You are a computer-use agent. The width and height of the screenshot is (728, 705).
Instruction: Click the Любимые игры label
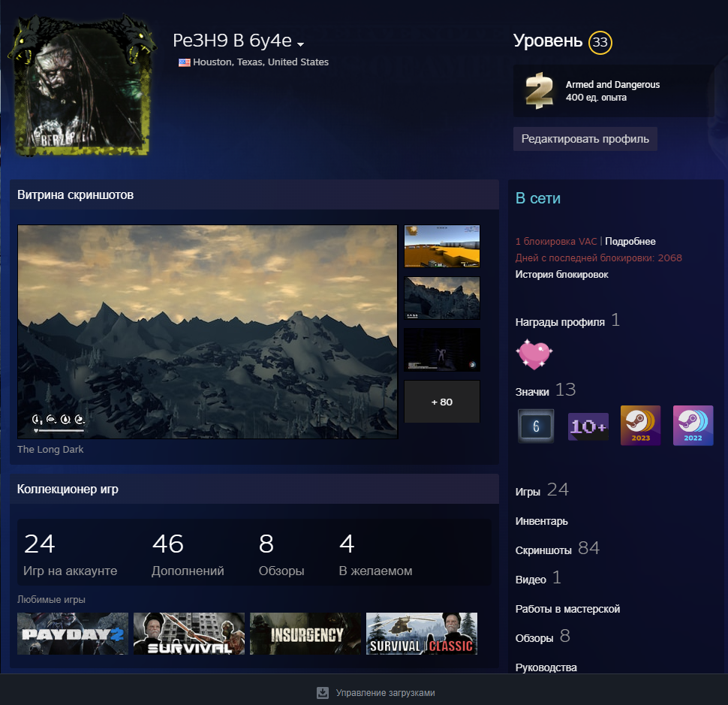[x=51, y=600]
